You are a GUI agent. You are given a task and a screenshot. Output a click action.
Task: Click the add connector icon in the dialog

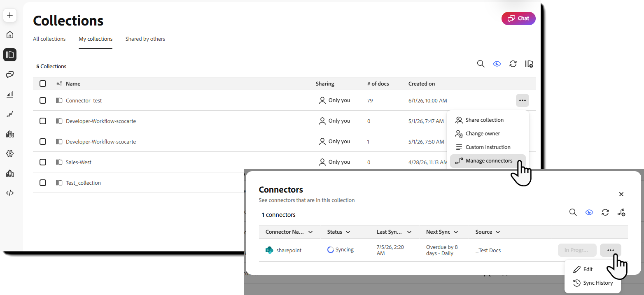[x=621, y=212]
